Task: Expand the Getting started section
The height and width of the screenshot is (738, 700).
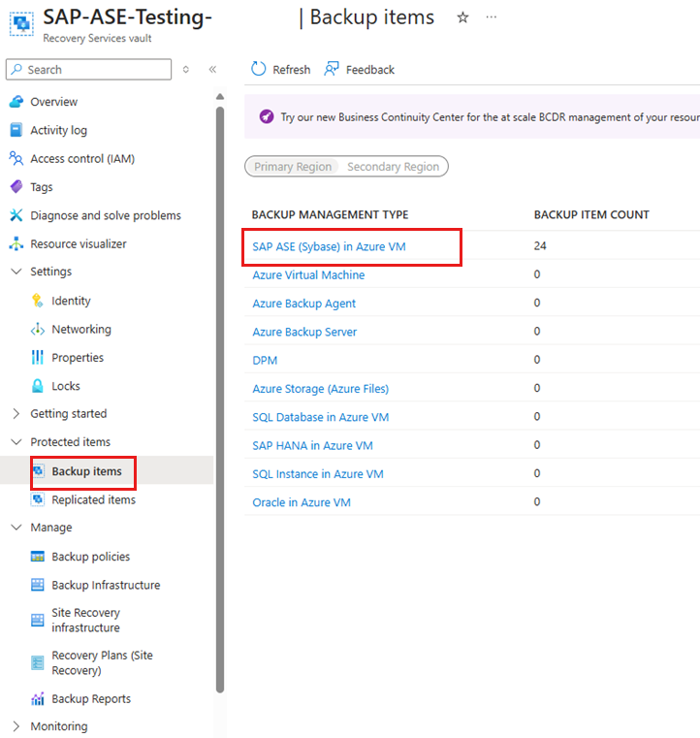Action: point(16,414)
